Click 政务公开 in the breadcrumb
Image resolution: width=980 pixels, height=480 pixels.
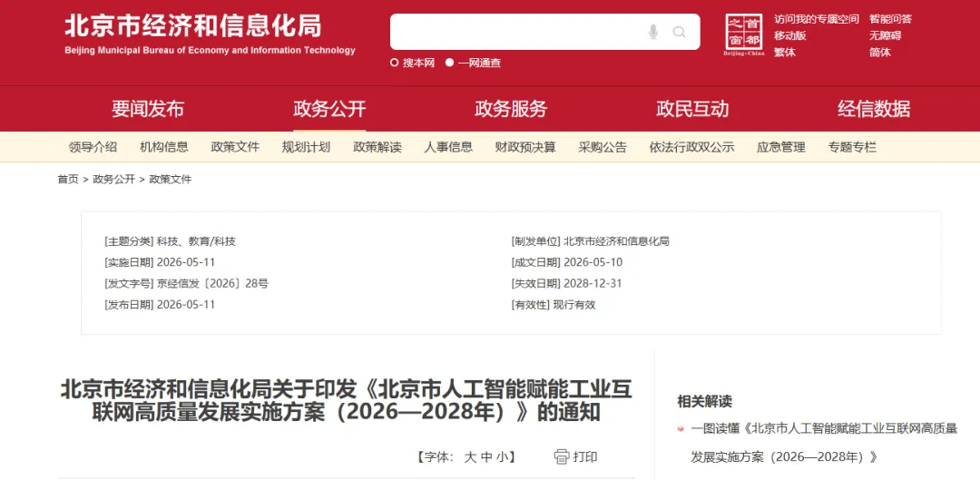coord(113,180)
